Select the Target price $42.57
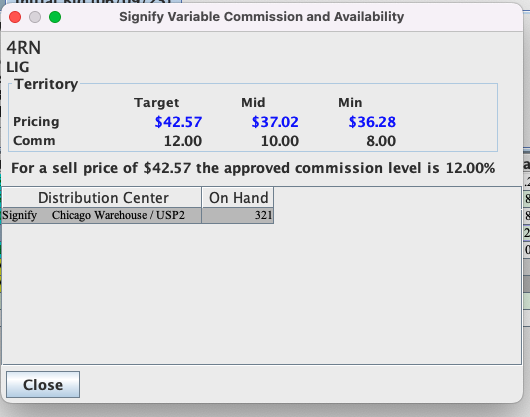This screenshot has width=530, height=417. [178, 122]
